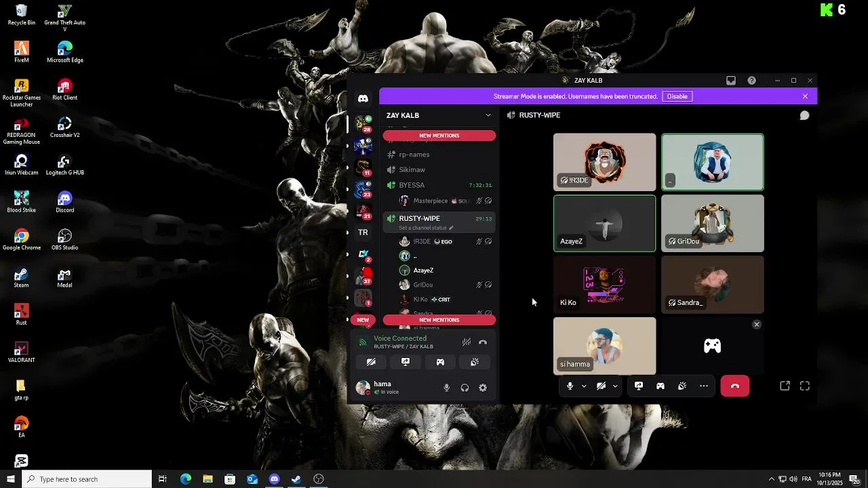Share screen button in voice panel

(x=406, y=362)
